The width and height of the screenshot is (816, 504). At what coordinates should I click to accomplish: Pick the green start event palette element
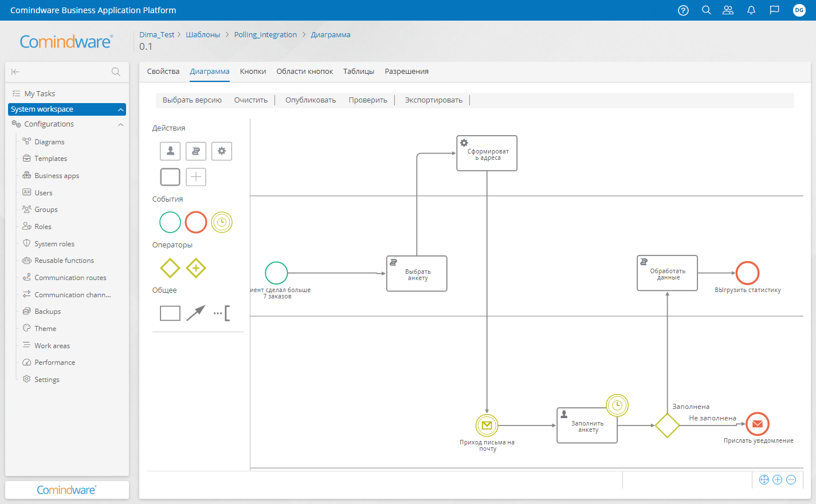[170, 222]
